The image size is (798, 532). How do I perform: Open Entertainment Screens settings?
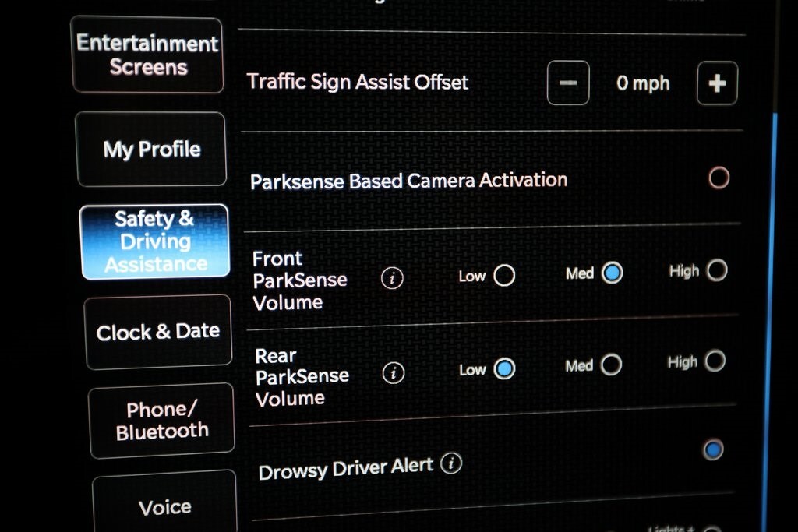point(147,55)
